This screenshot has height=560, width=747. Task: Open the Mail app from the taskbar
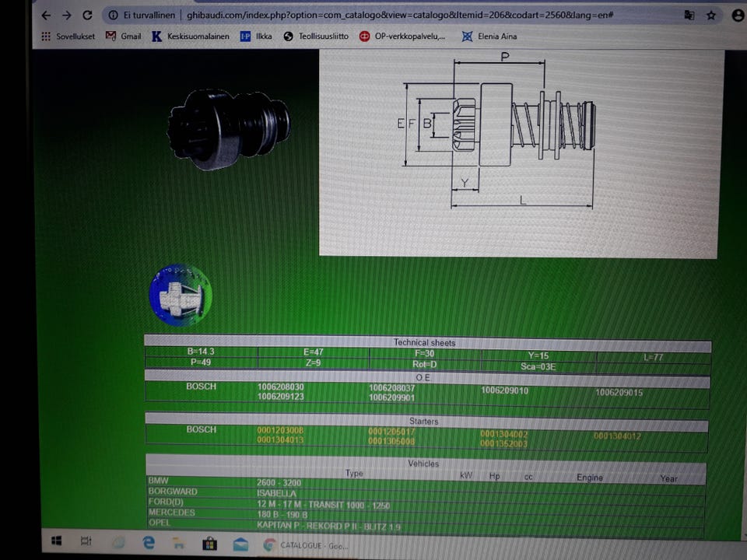pyautogui.click(x=240, y=544)
